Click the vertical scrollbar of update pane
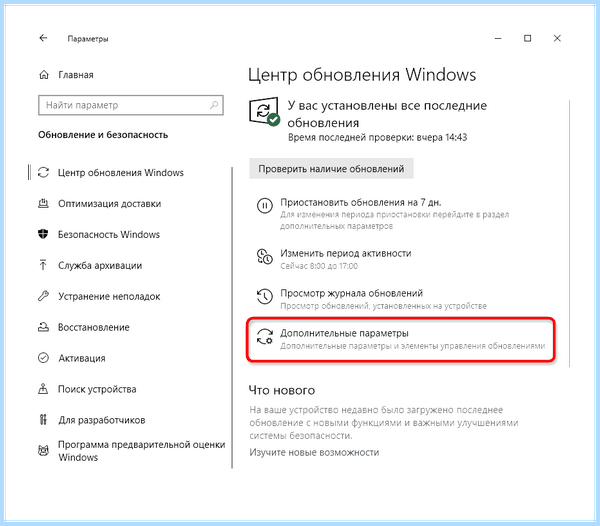 pyautogui.click(x=569, y=233)
